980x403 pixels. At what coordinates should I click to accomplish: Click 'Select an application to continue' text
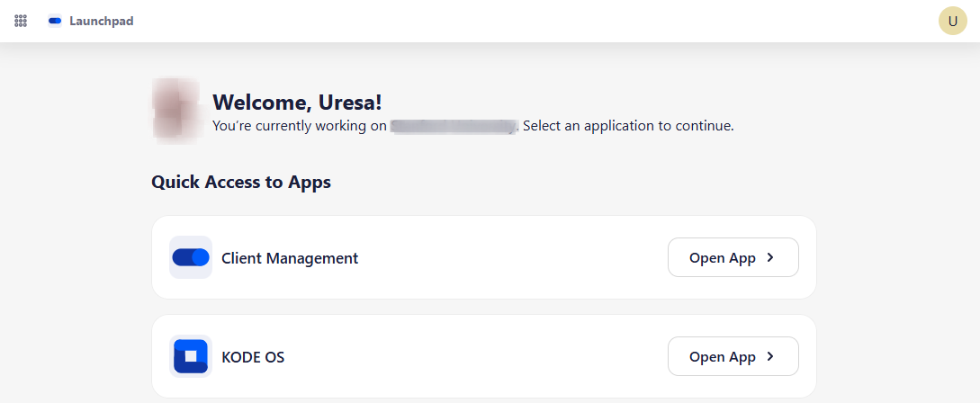pos(628,126)
